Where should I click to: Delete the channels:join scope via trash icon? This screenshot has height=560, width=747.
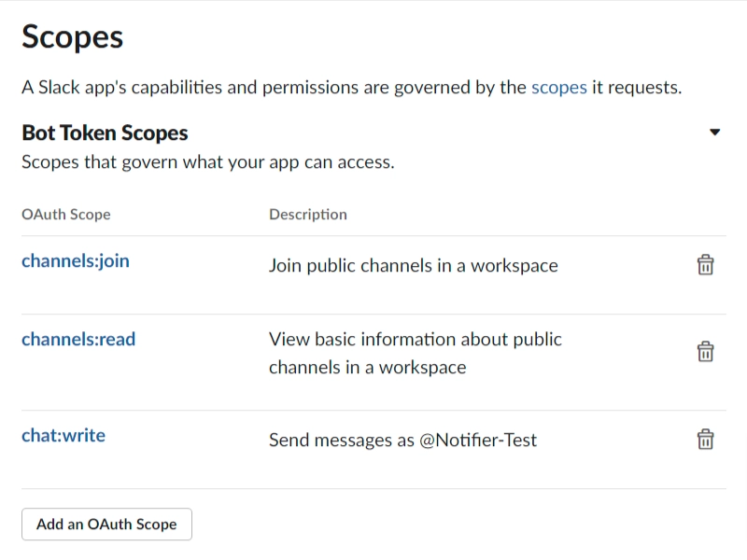point(706,265)
